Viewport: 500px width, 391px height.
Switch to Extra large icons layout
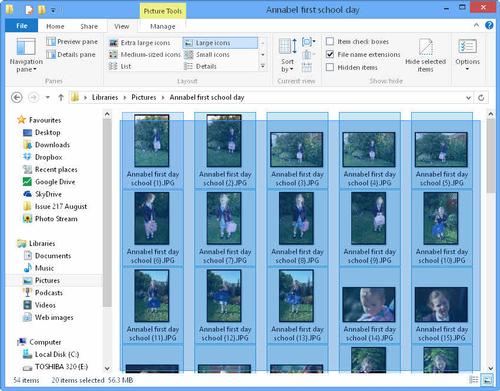(x=140, y=43)
